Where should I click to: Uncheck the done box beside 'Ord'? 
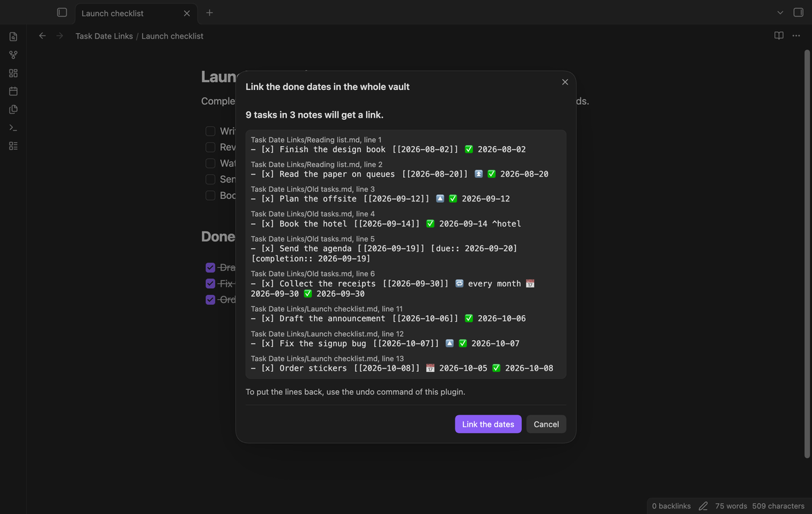coord(210,300)
